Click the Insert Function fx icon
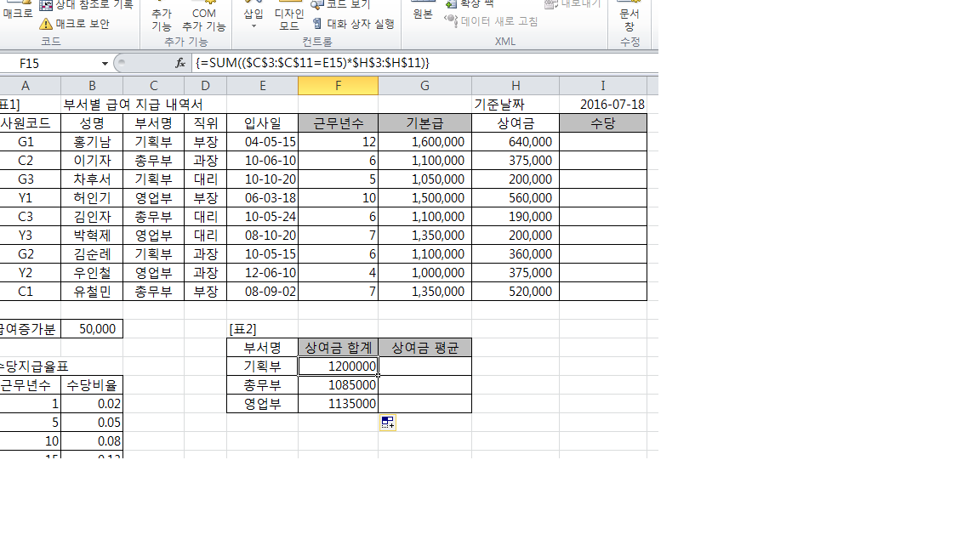 pyautogui.click(x=180, y=63)
